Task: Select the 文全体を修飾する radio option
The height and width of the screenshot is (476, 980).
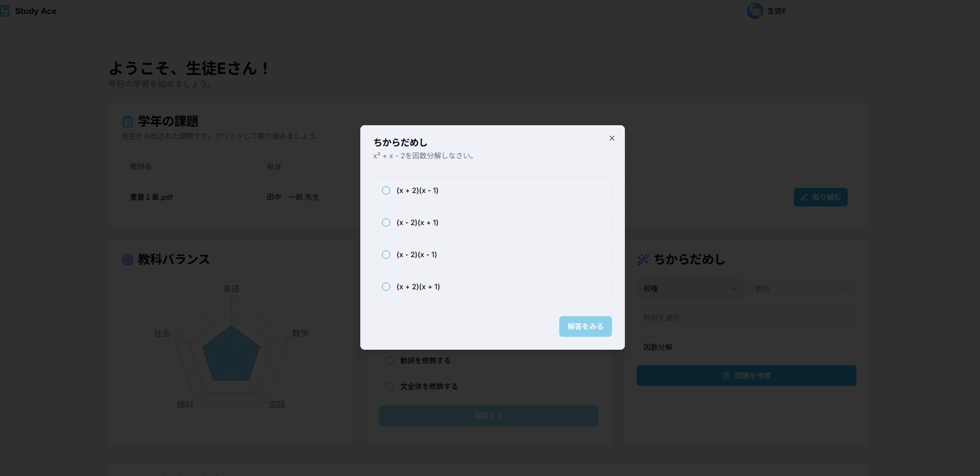Action: (390, 386)
